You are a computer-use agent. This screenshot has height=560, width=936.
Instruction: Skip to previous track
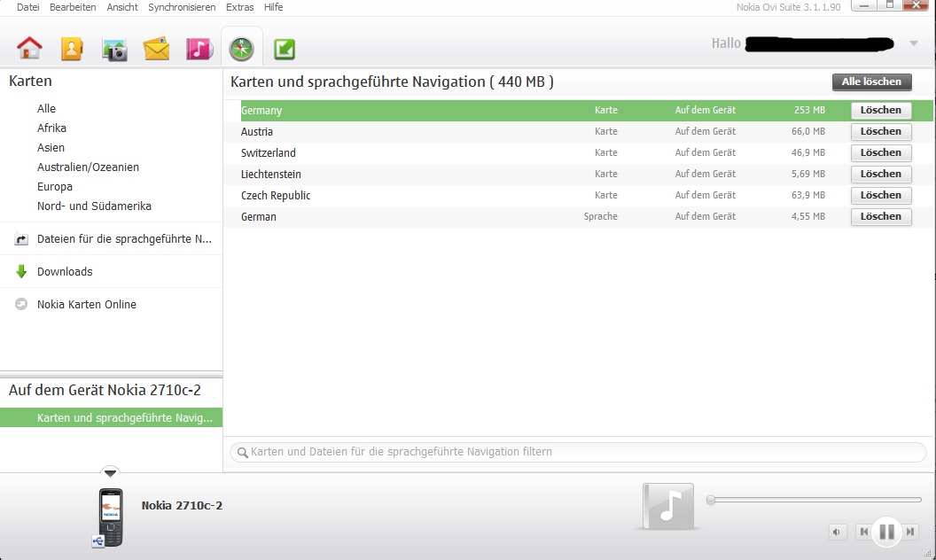point(863,532)
